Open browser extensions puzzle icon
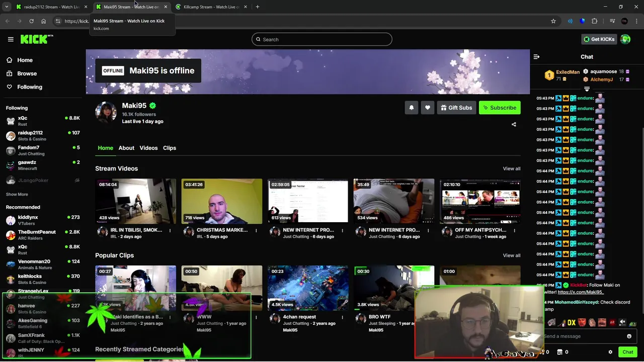The width and height of the screenshot is (644, 362). tap(594, 21)
